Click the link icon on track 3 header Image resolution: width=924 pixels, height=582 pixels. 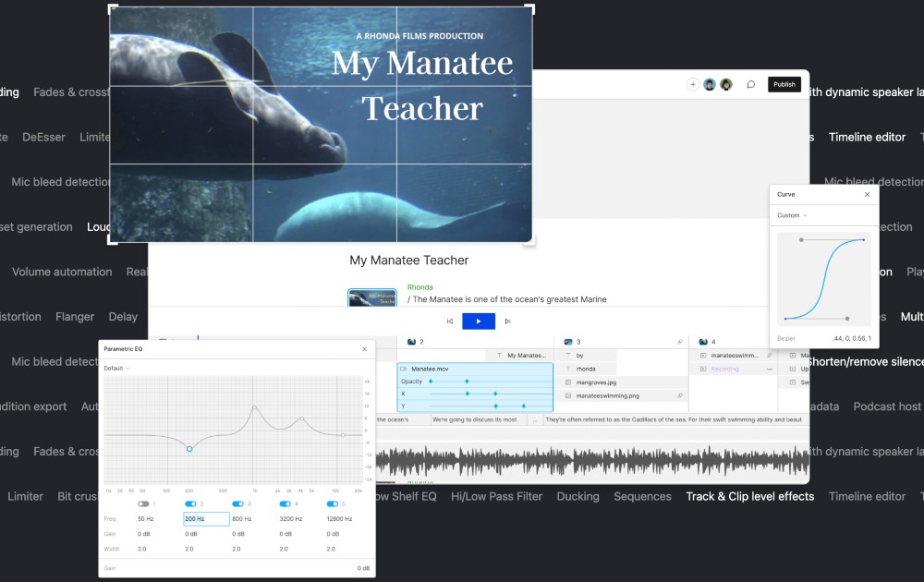680,341
